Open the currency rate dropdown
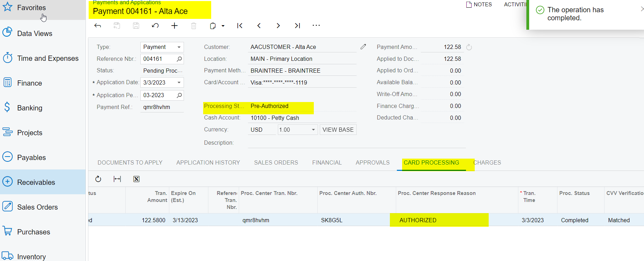644x261 pixels. pos(313,130)
